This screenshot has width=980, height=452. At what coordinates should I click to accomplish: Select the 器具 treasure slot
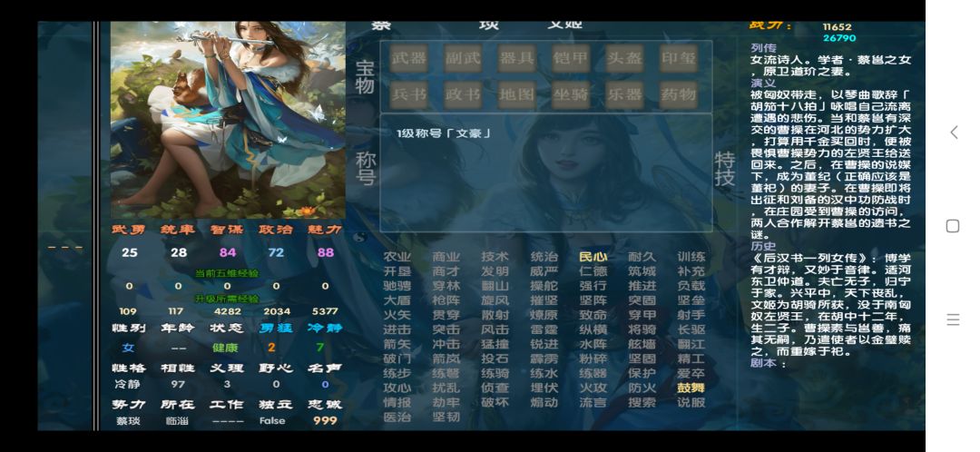[516, 58]
